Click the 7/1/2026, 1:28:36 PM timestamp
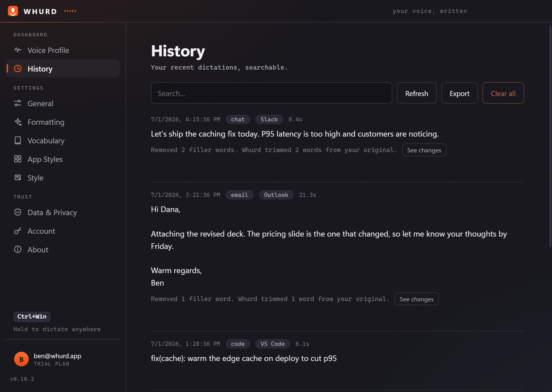 (186, 344)
